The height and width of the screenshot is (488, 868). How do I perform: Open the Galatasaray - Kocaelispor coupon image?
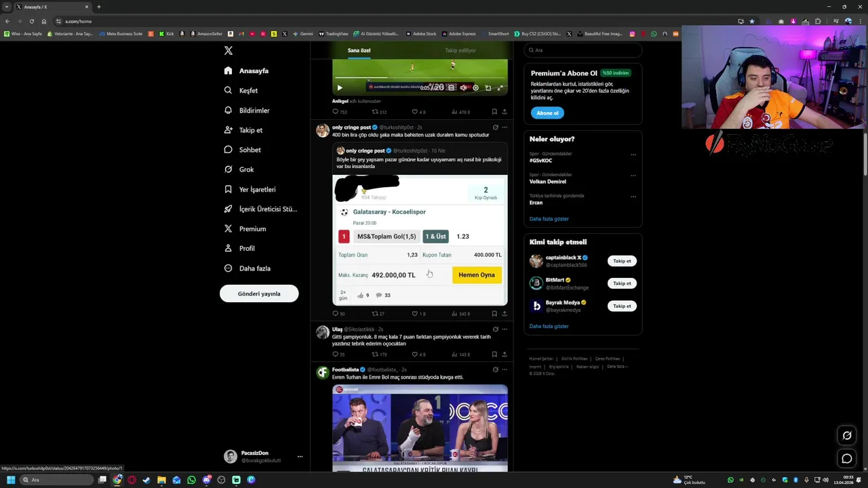(x=420, y=240)
